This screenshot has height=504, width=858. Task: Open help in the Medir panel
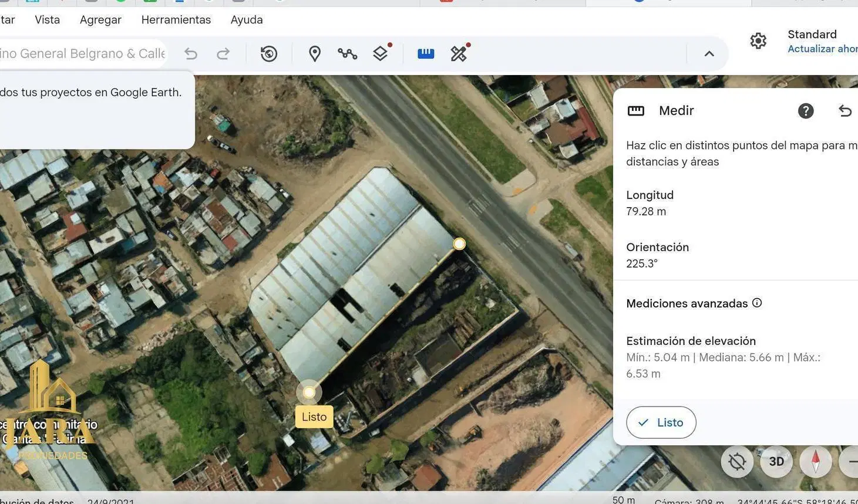(806, 111)
